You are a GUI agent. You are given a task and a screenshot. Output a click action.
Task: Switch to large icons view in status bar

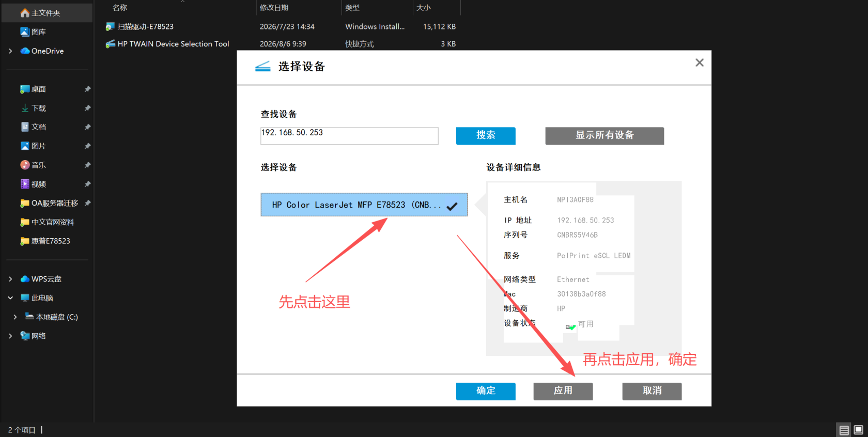pyautogui.click(x=859, y=430)
